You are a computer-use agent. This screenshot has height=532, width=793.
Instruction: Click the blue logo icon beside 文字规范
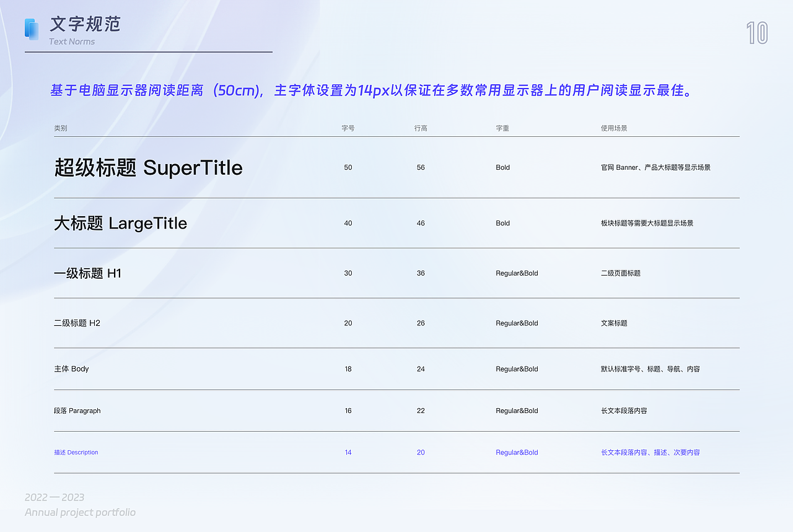(x=32, y=29)
